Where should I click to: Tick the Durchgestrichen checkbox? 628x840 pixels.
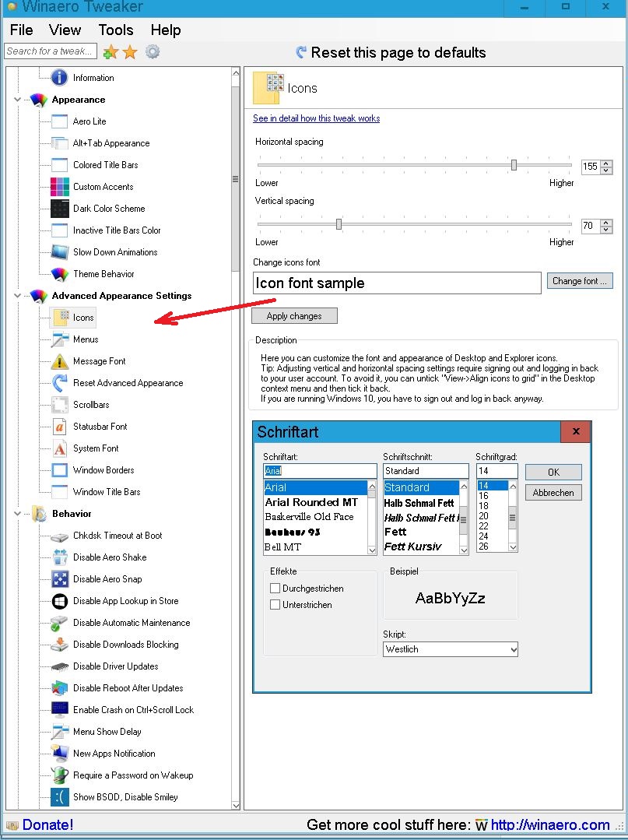tap(275, 589)
